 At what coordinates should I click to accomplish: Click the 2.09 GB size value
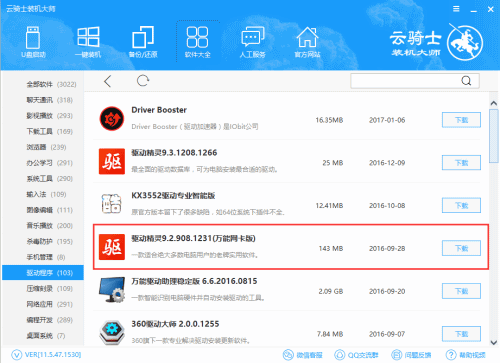point(331,291)
